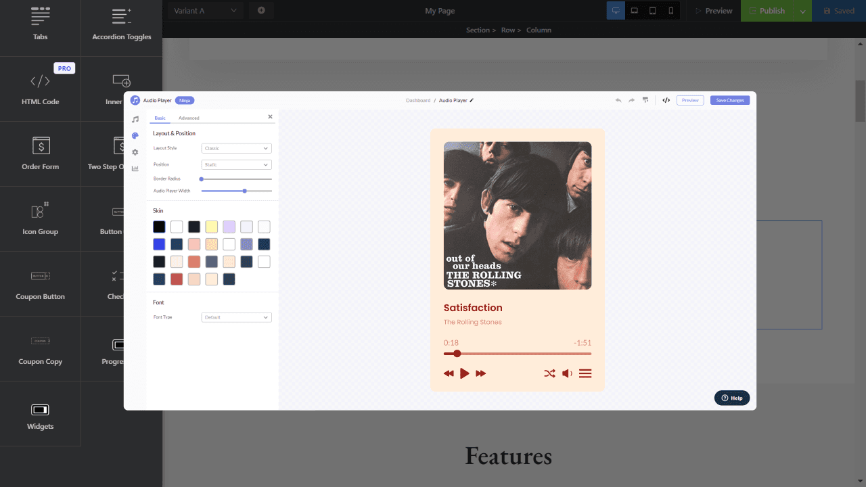868x487 pixels.
Task: Click the redo arrow in Audio Player header
Action: [x=631, y=100]
